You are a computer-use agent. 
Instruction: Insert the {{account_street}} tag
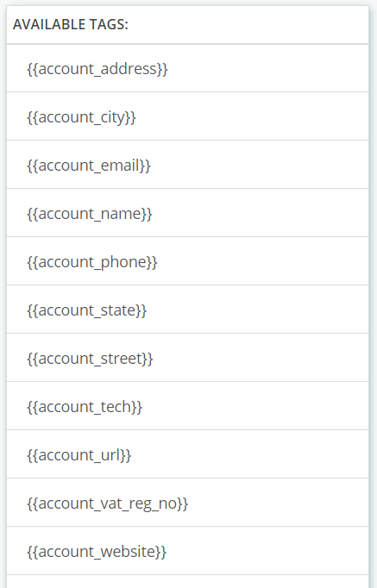pyautogui.click(x=90, y=359)
